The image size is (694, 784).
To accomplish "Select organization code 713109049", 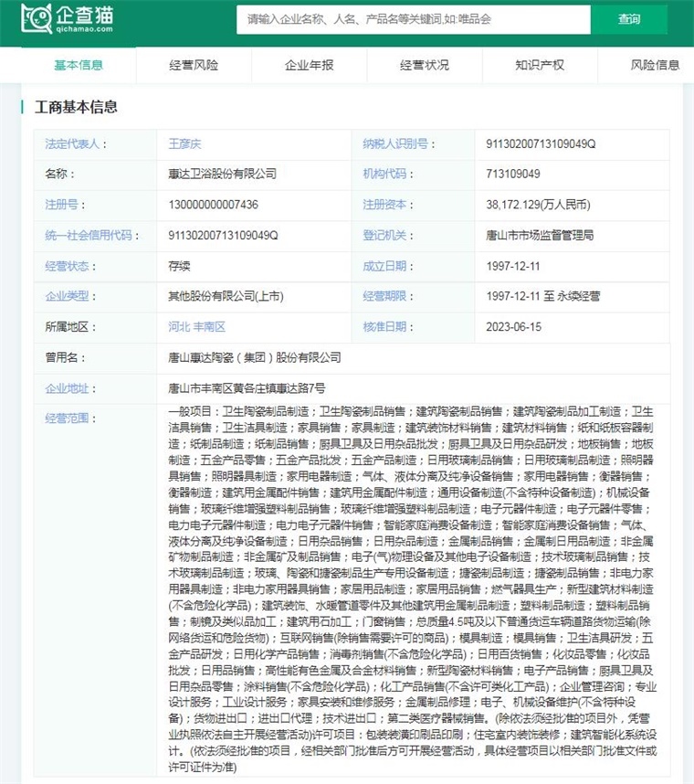I will (513, 174).
